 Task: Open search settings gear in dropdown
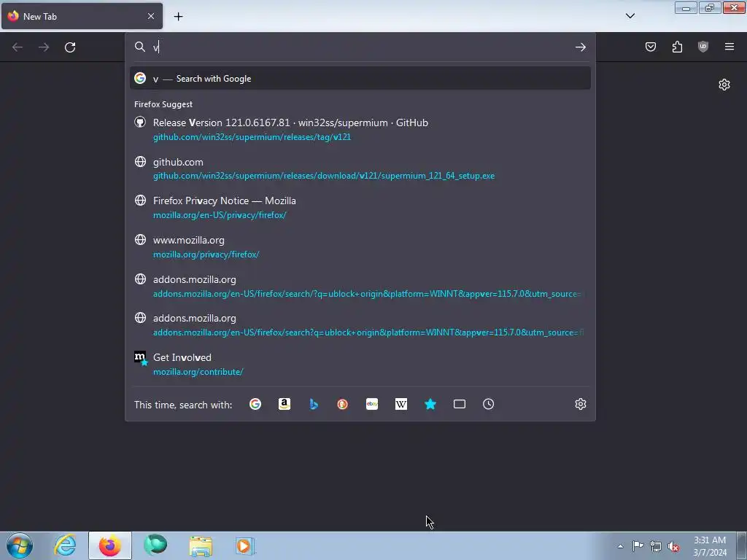[x=580, y=404]
